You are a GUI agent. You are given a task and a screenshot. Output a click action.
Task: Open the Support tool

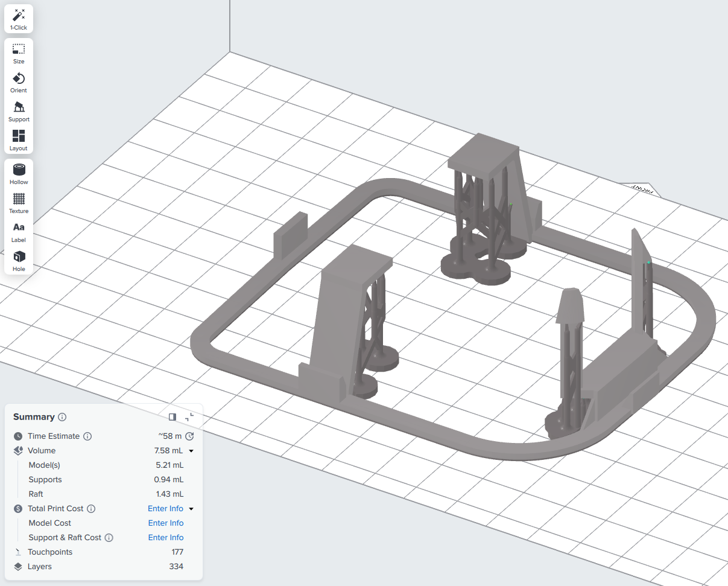[x=19, y=111]
